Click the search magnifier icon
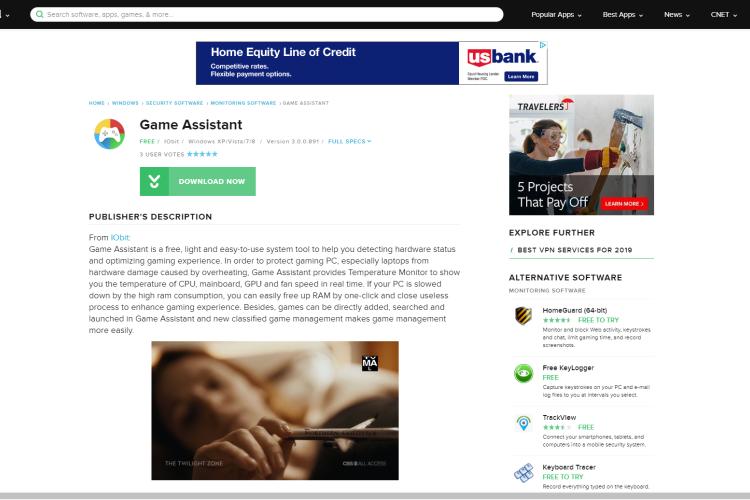This screenshot has width=750, height=500. click(x=40, y=14)
